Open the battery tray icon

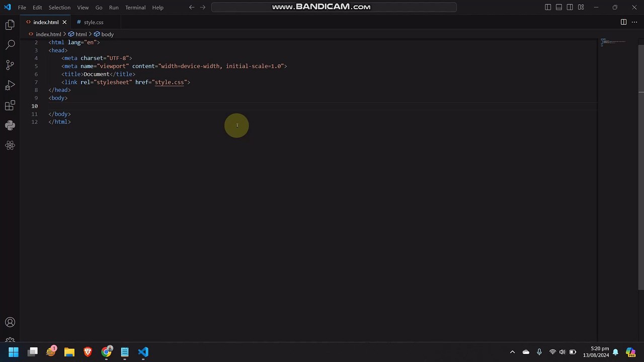tap(573, 352)
